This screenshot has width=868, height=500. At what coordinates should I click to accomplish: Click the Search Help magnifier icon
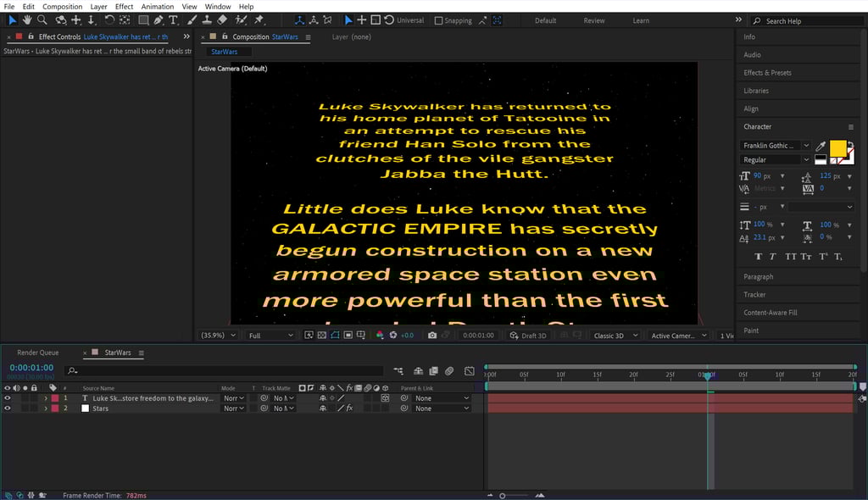(757, 21)
